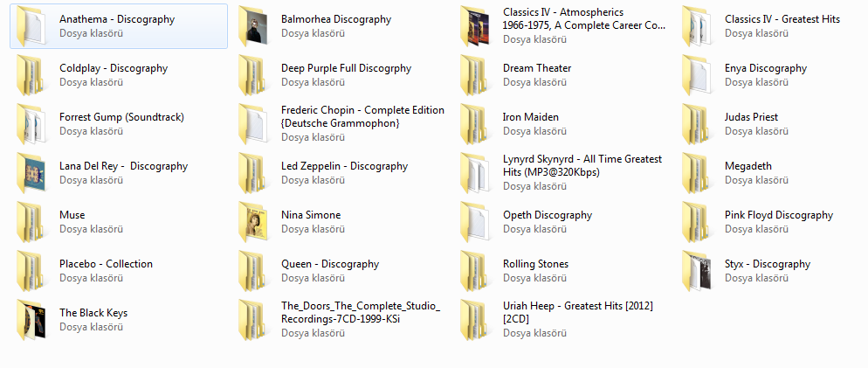The width and height of the screenshot is (868, 368).
Task: Click the 'Dream Theater' folder name
Action: click(537, 68)
